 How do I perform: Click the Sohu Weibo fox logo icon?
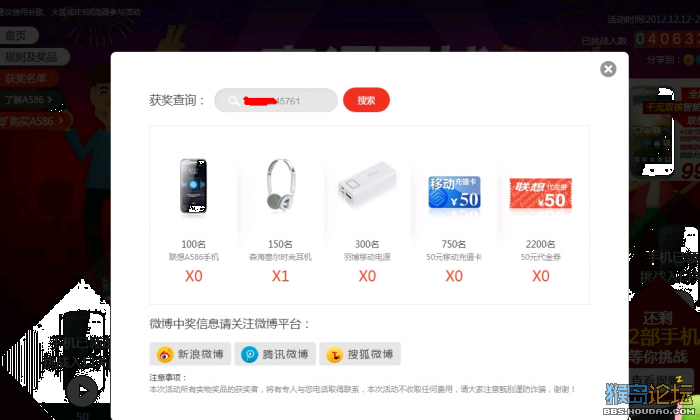click(334, 355)
